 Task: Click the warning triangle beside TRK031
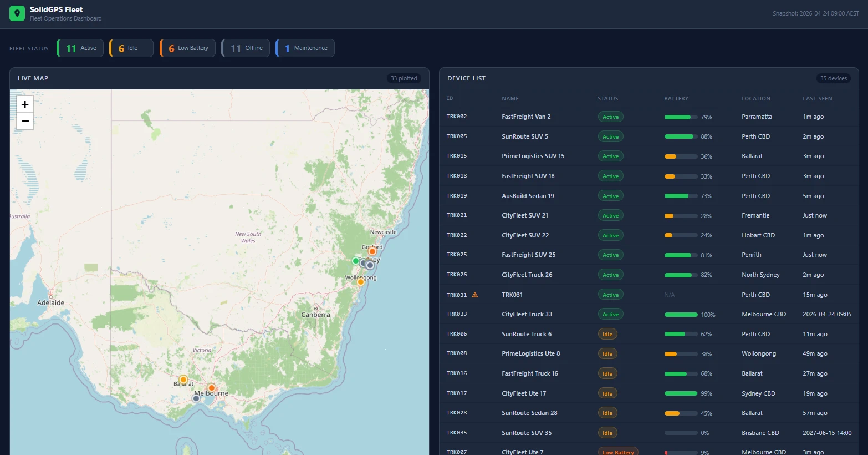(475, 295)
